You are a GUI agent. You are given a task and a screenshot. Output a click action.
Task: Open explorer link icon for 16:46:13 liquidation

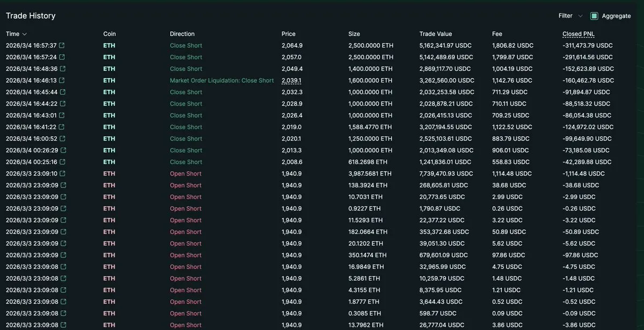(62, 80)
